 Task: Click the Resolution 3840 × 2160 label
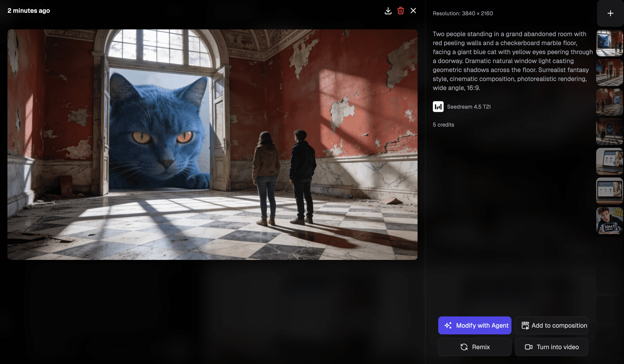tap(462, 13)
